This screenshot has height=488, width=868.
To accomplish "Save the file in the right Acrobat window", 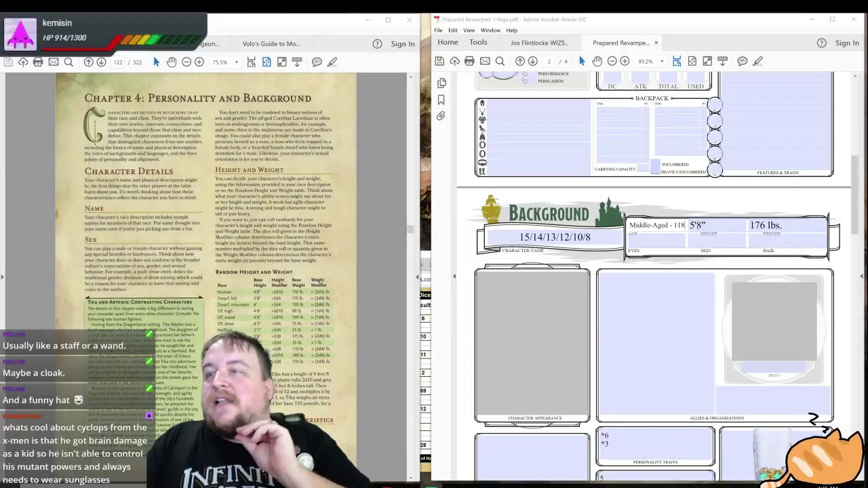I will [439, 61].
